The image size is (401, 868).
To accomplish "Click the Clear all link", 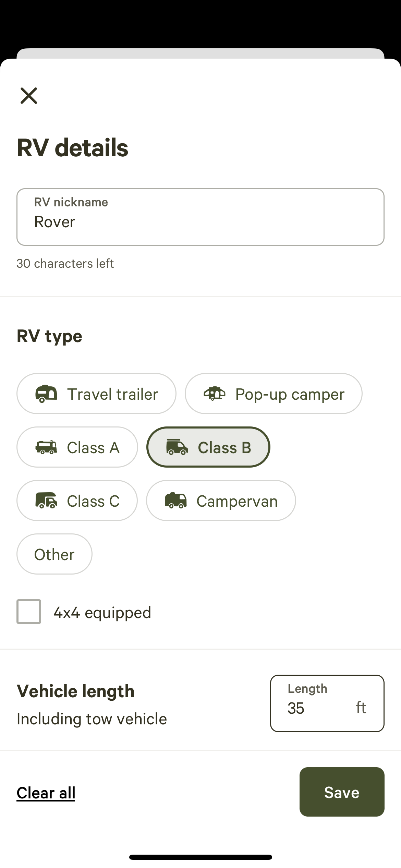I will (x=46, y=793).
